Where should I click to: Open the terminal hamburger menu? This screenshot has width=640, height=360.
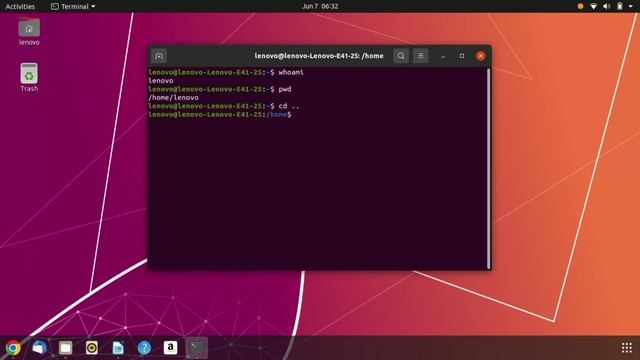click(420, 56)
